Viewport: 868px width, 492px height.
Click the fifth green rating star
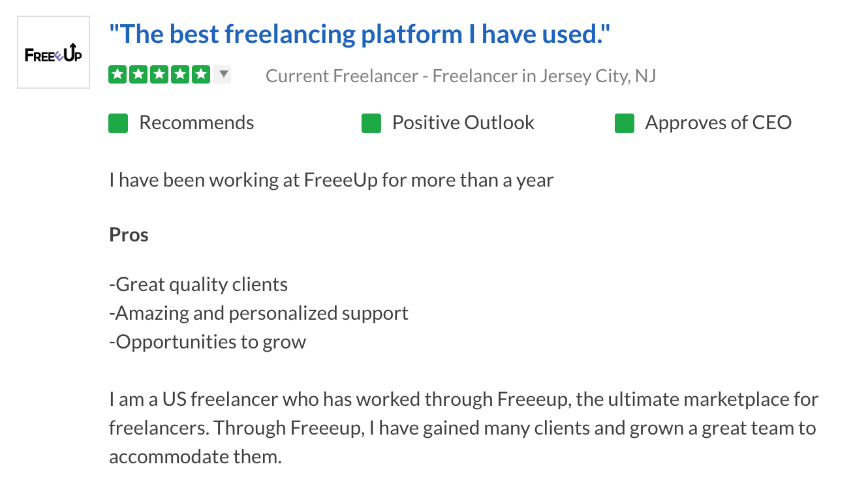[x=200, y=74]
